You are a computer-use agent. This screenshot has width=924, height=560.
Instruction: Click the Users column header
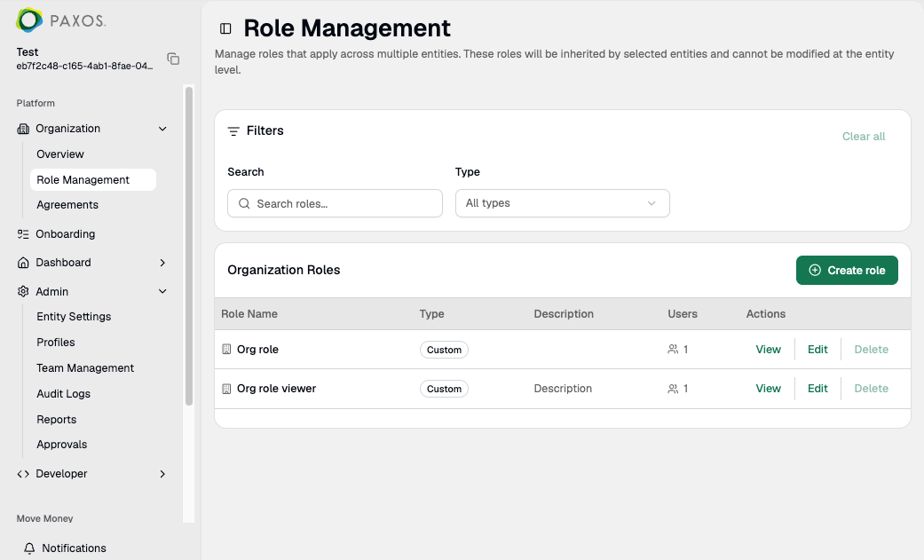pos(683,314)
